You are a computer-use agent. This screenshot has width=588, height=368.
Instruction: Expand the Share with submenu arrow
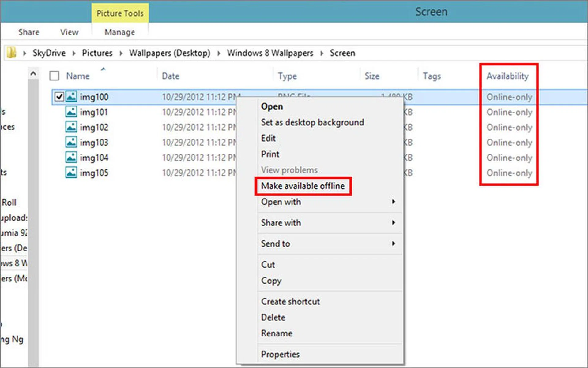point(393,222)
